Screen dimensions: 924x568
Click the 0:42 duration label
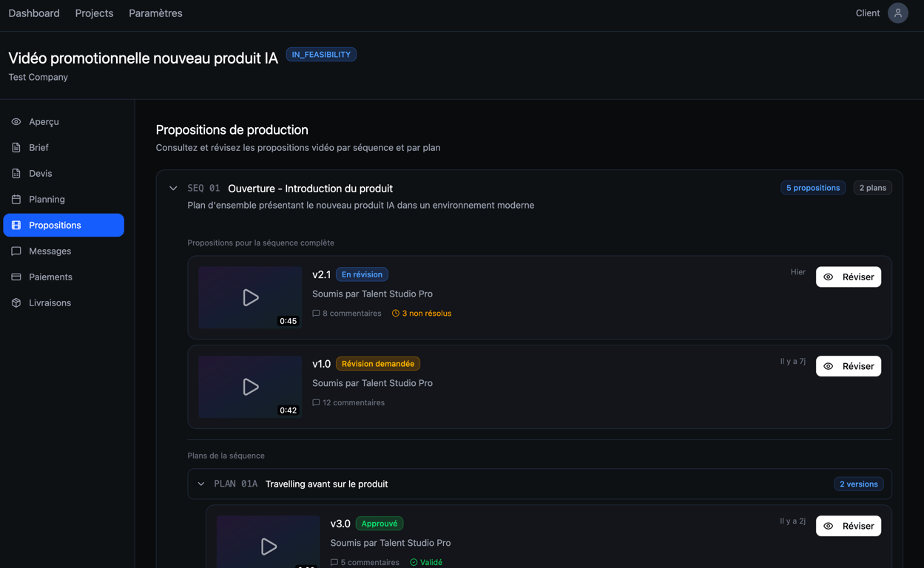[289, 410]
